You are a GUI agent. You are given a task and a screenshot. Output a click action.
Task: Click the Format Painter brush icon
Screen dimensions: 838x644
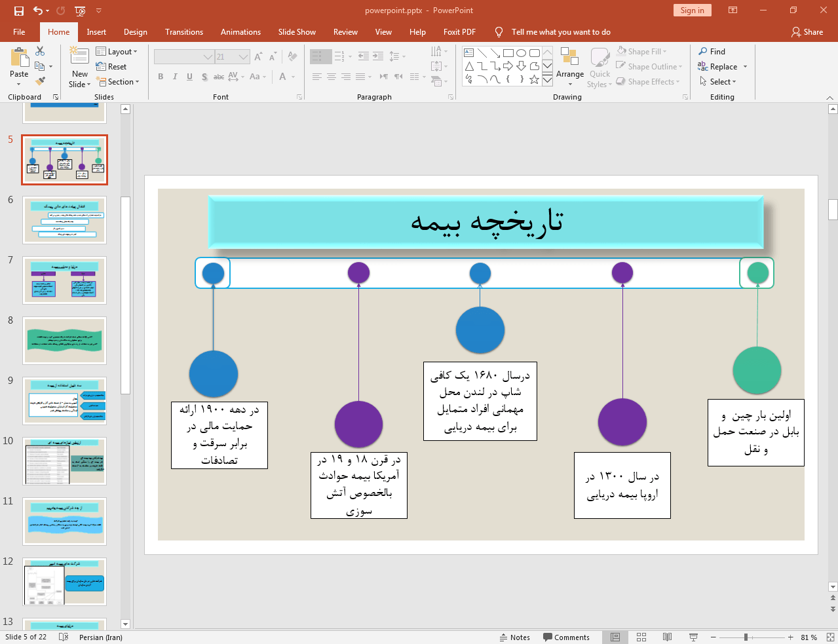pos(40,81)
